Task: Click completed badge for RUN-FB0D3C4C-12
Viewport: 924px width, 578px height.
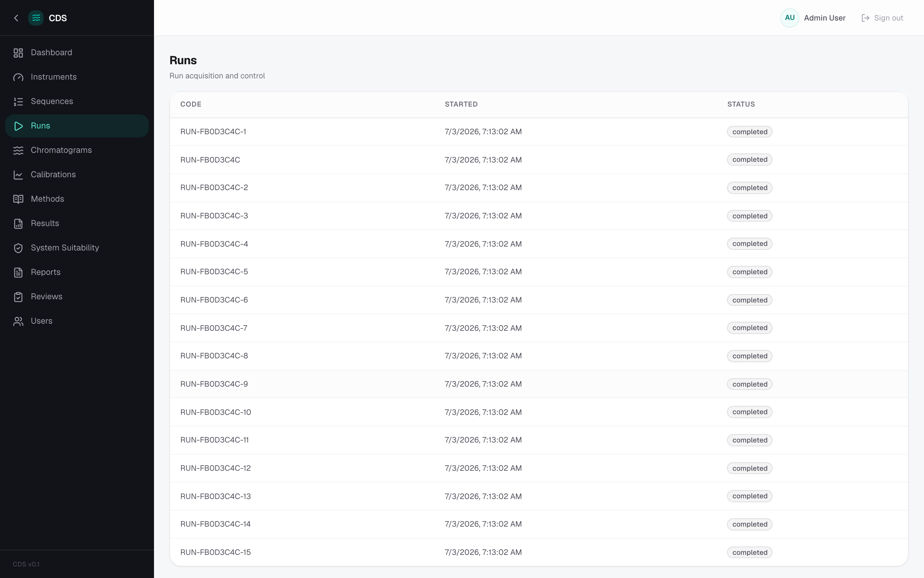Action: (x=749, y=468)
